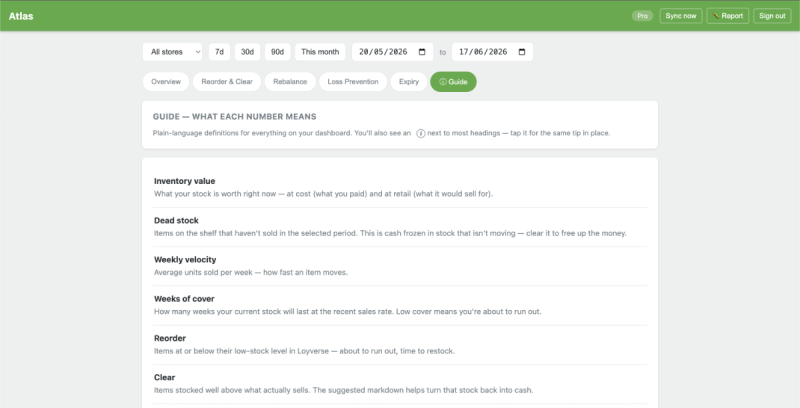Click the 'Guide — What each number means' title
Image resolution: width=800 pixels, height=408 pixels.
click(235, 117)
